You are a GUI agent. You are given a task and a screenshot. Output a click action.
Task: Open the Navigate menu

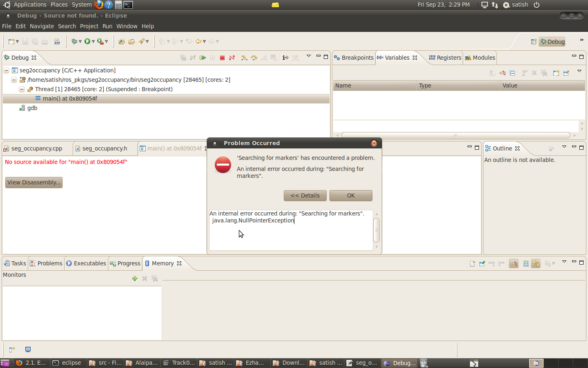coord(42,26)
